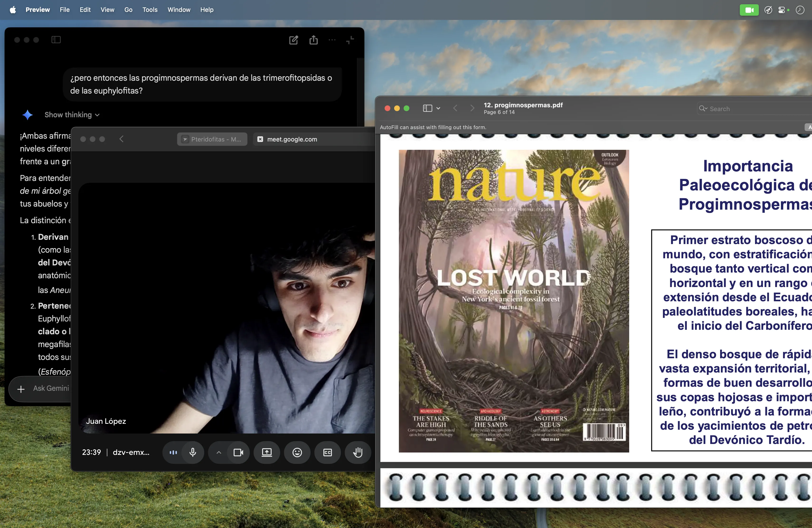The width and height of the screenshot is (812, 528).
Task: Open the Tools menu
Action: coord(150,9)
